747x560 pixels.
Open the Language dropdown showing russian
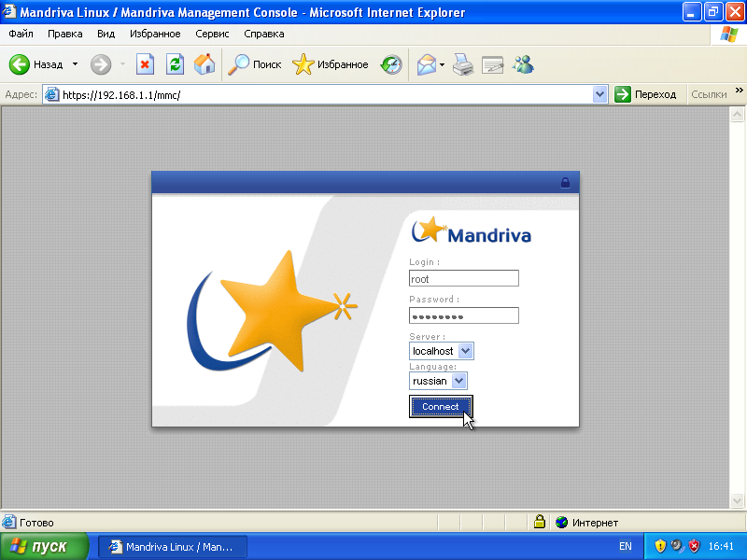click(438, 381)
